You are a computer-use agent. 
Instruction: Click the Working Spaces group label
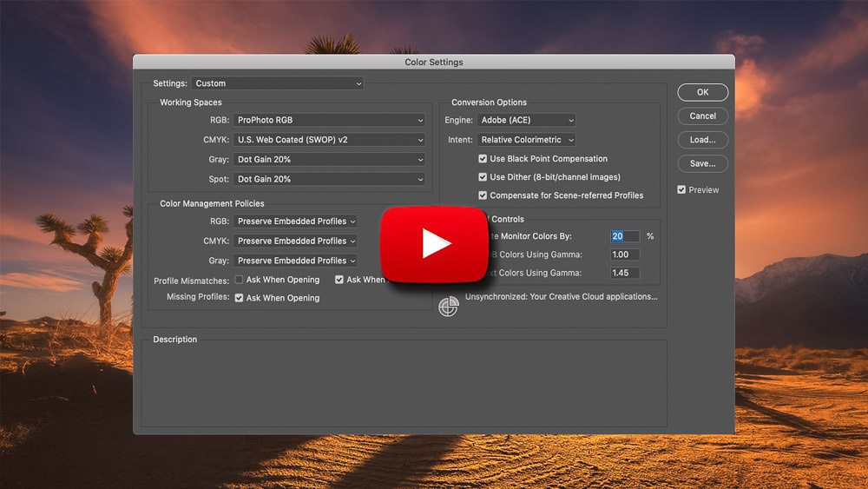pyautogui.click(x=190, y=102)
